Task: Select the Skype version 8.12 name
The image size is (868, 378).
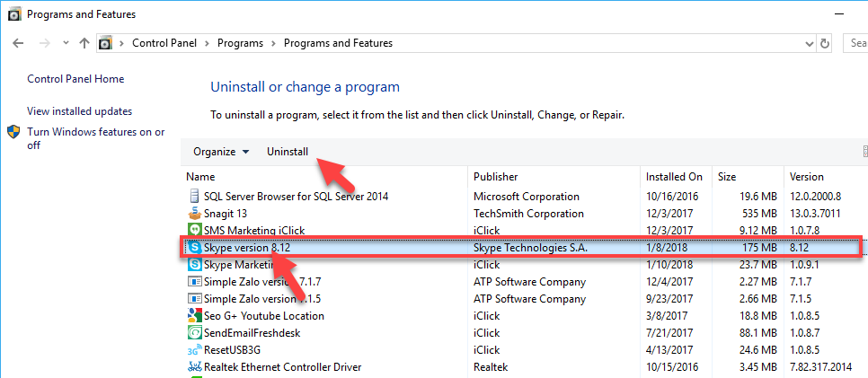Action: click(x=247, y=248)
